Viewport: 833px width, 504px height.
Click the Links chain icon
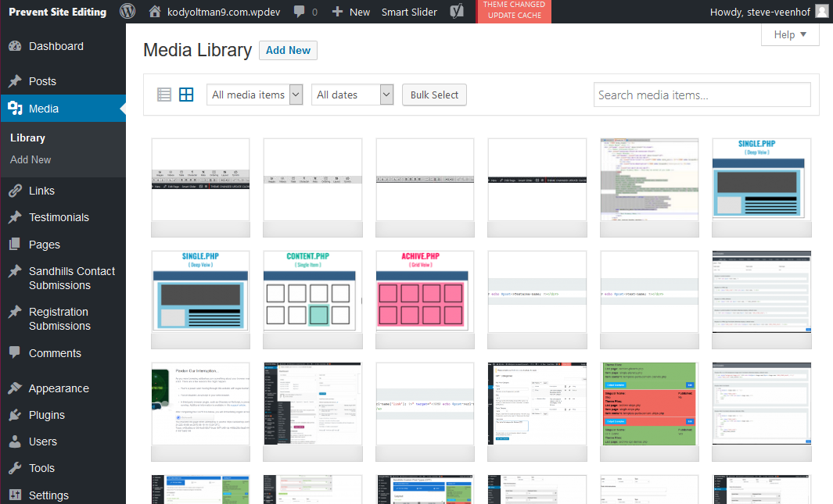coord(15,191)
